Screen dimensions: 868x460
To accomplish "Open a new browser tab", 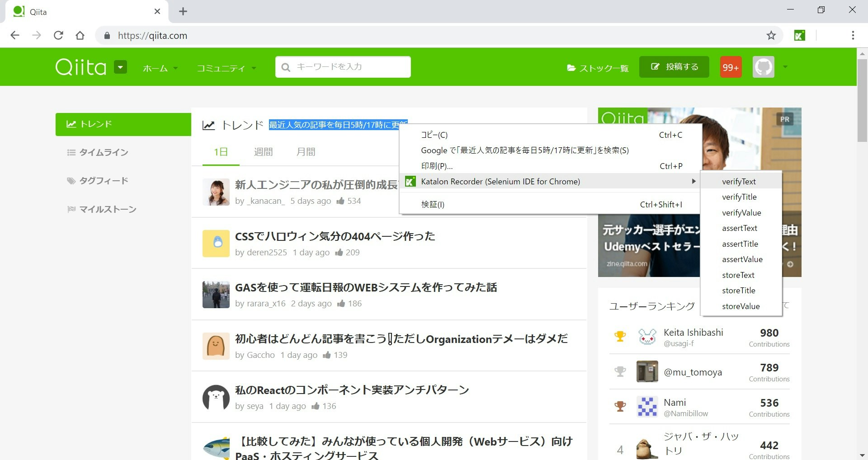I will pos(183,11).
